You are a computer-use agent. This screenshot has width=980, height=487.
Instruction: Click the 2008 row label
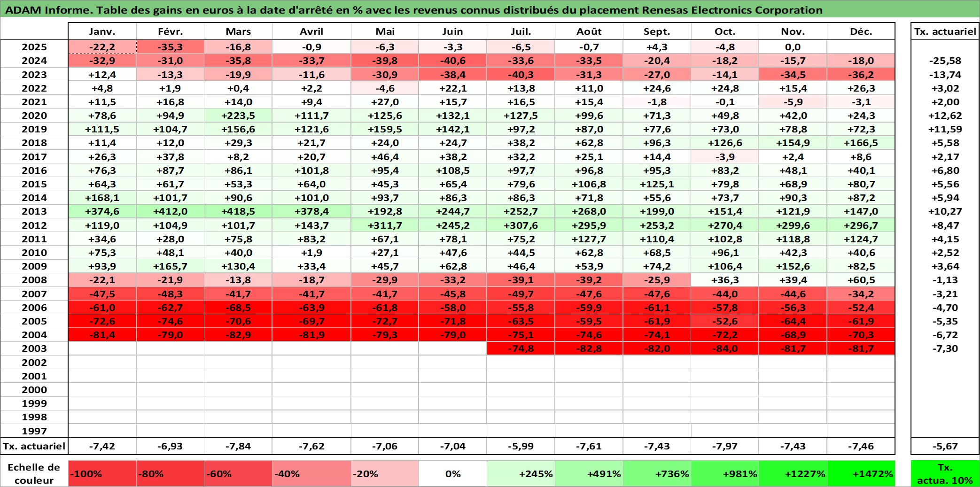click(34, 280)
